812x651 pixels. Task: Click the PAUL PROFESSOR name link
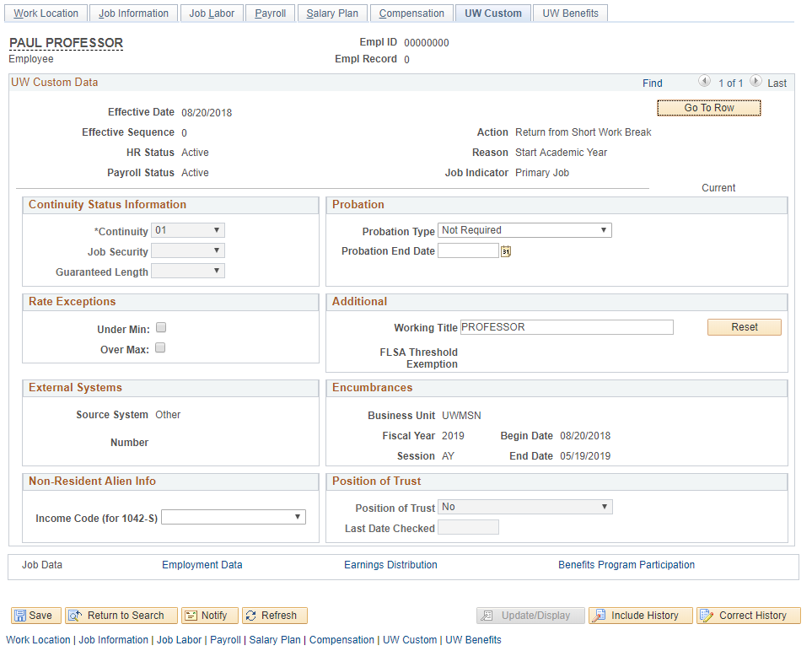(x=67, y=43)
